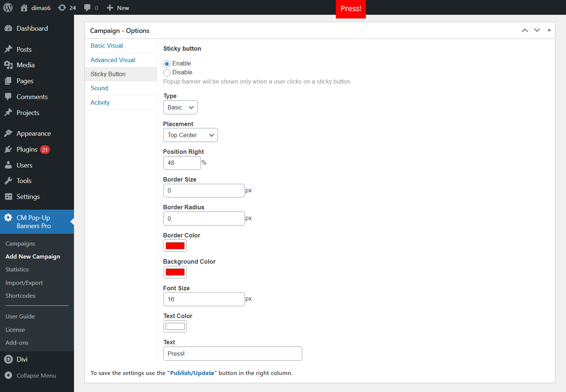The height and width of the screenshot is (392, 566).
Task: Open the Type dropdown set to Basic
Action: (x=180, y=108)
